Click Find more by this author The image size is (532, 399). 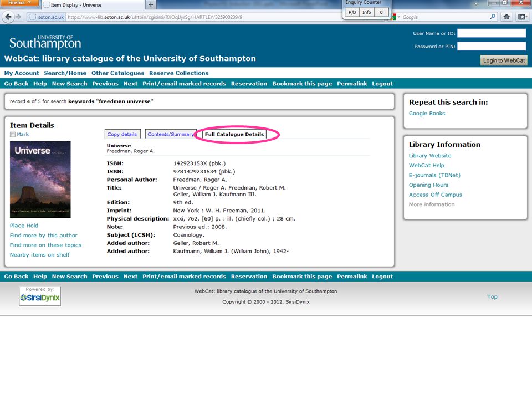(43, 236)
